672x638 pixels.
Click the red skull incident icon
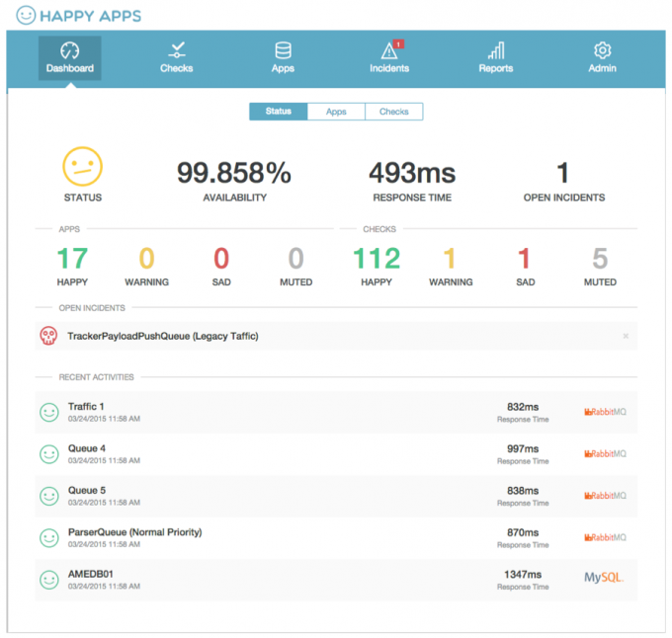click(48, 336)
